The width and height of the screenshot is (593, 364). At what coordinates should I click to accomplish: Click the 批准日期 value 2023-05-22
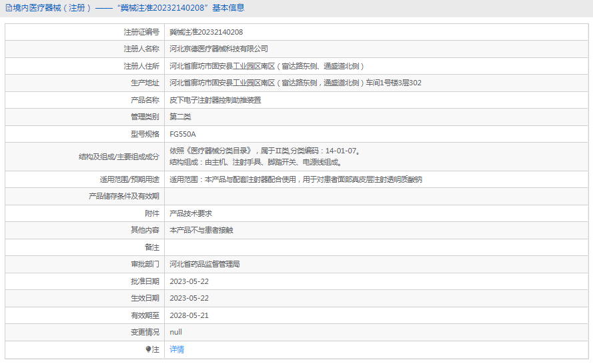point(189,281)
